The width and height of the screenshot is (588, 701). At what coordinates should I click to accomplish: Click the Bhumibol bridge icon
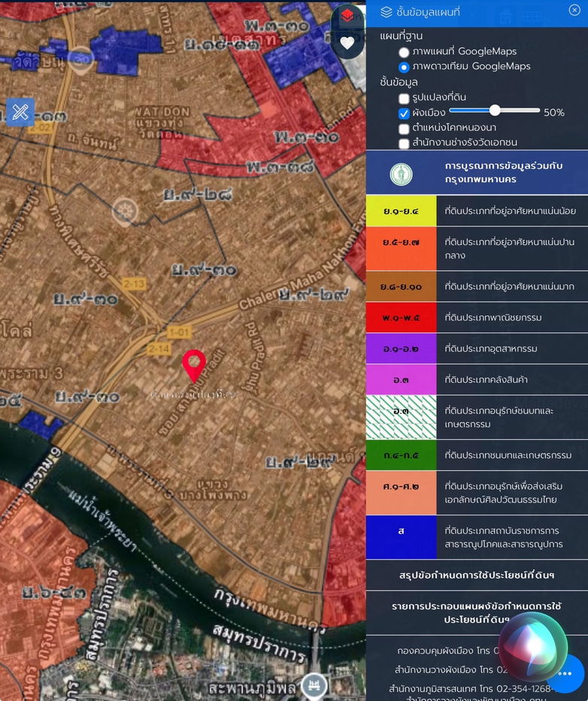pos(314,685)
